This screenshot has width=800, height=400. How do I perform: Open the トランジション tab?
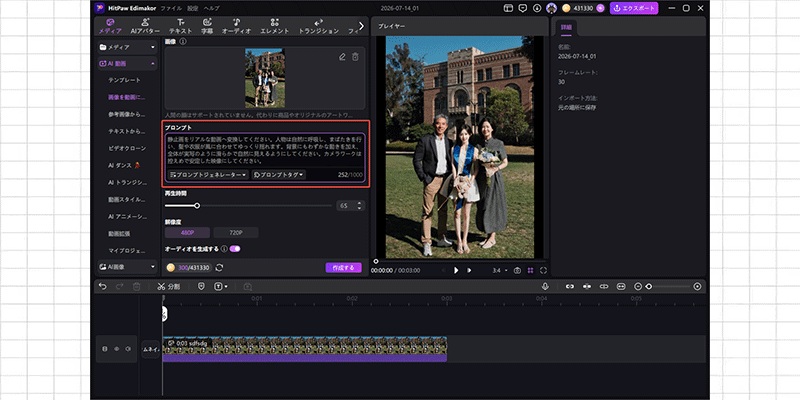(318, 26)
